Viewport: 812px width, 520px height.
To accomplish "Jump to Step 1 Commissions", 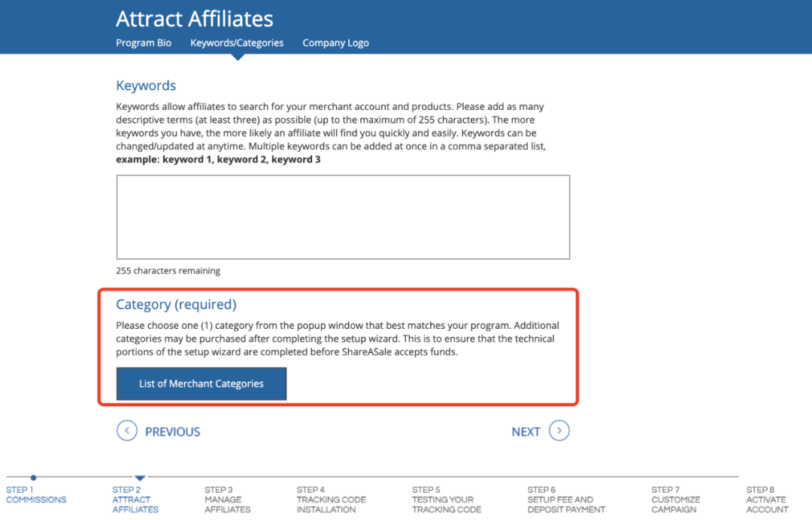I will point(36,495).
